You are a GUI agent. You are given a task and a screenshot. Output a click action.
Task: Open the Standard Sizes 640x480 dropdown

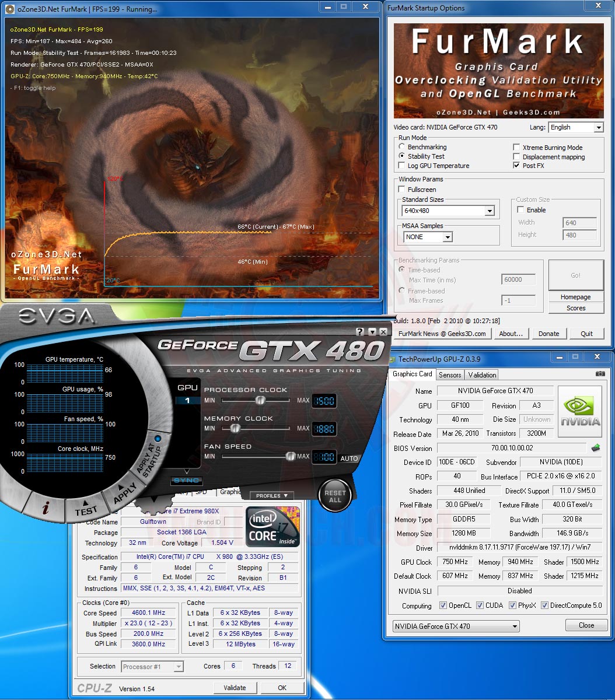point(449,211)
